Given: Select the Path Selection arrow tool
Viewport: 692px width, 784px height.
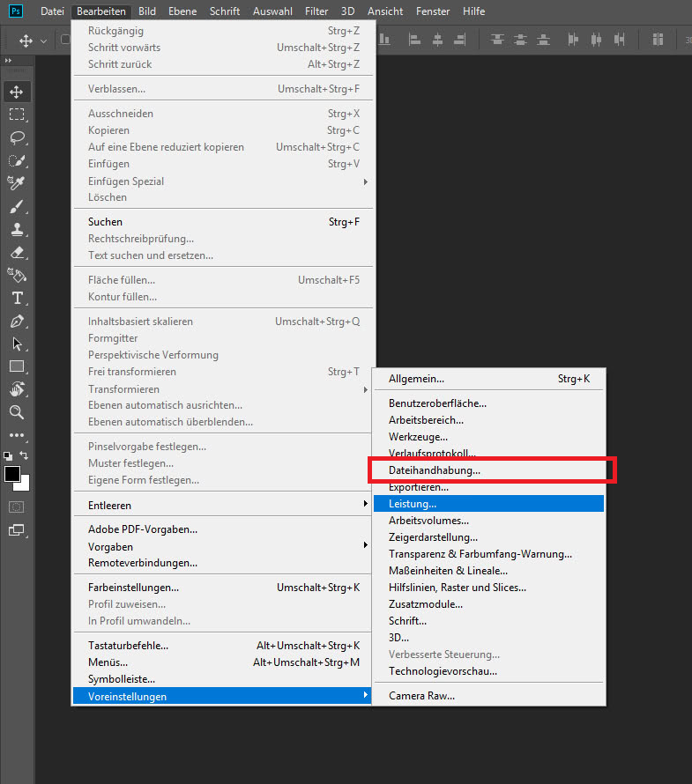Looking at the screenshot, I should pos(17,344).
